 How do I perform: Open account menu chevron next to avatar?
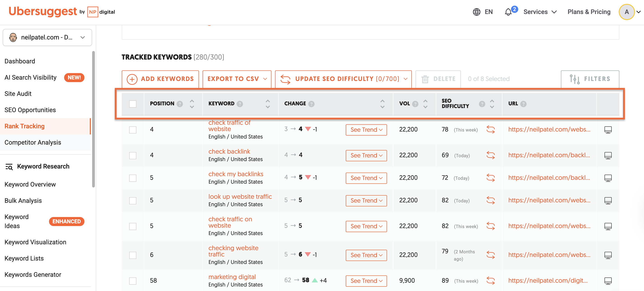[638, 12]
